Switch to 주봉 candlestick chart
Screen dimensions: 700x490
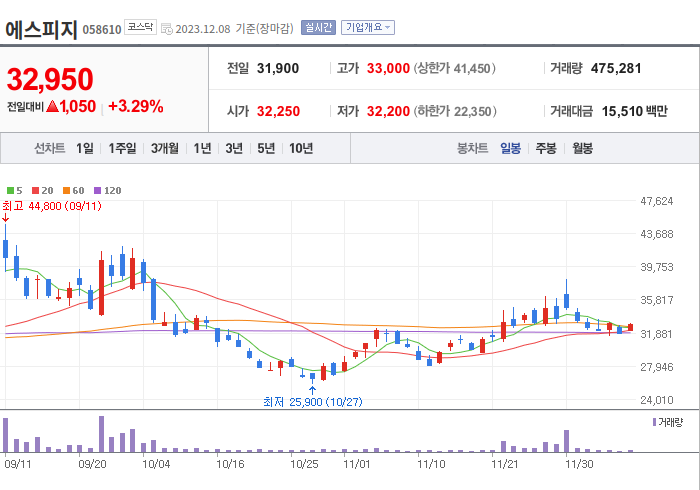point(546,148)
